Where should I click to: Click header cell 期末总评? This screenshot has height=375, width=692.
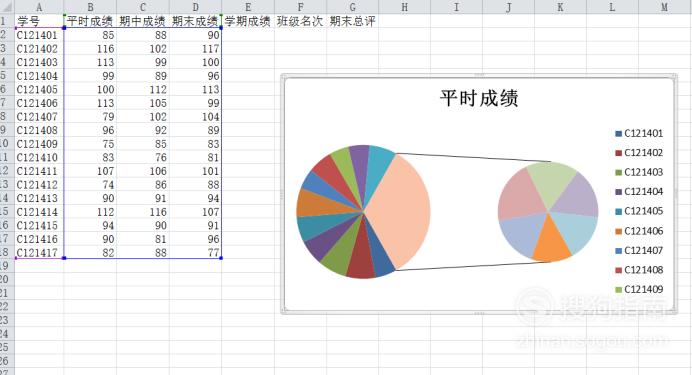(x=352, y=21)
